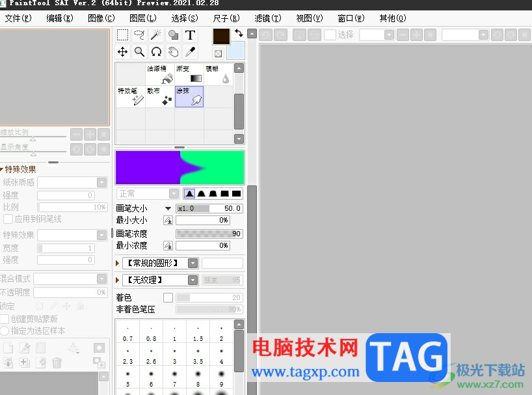Viewport: 532px width, 395px height.
Task: Toggle pressure for 最小浓度
Action: pyautogui.click(x=168, y=245)
